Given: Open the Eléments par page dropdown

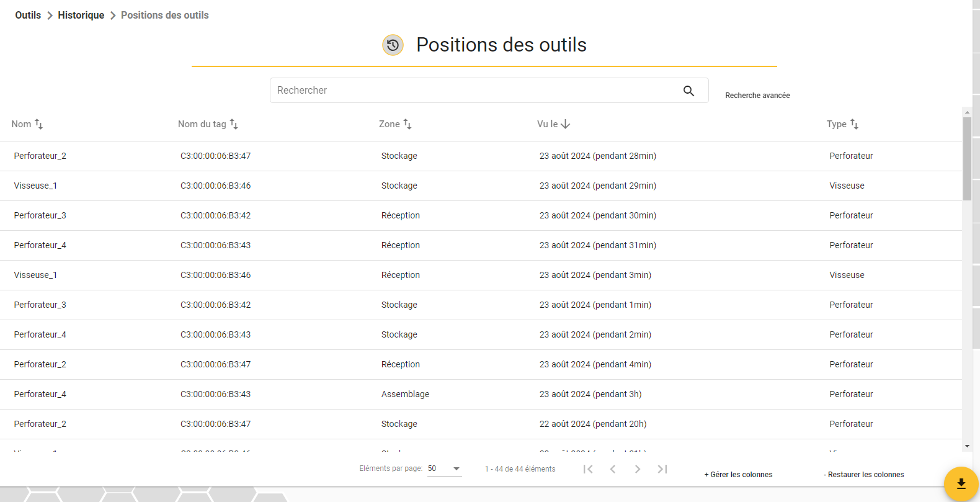Looking at the screenshot, I should coord(445,469).
